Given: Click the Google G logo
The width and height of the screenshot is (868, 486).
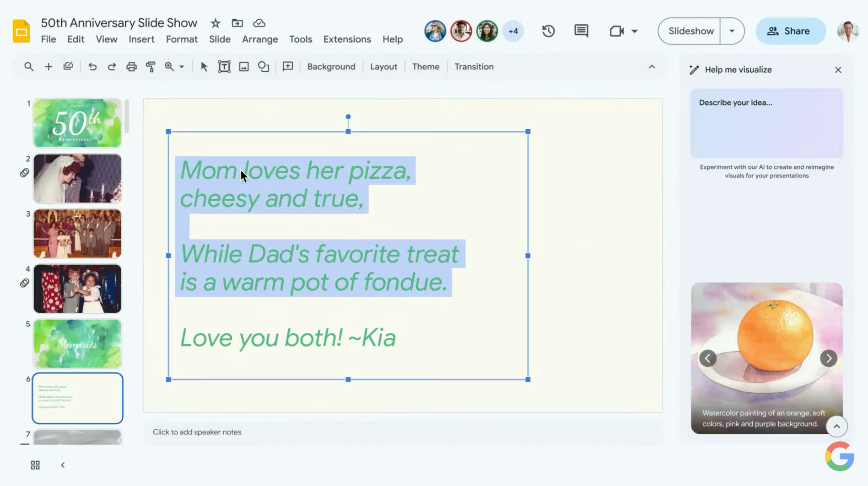Looking at the screenshot, I should click(x=840, y=456).
